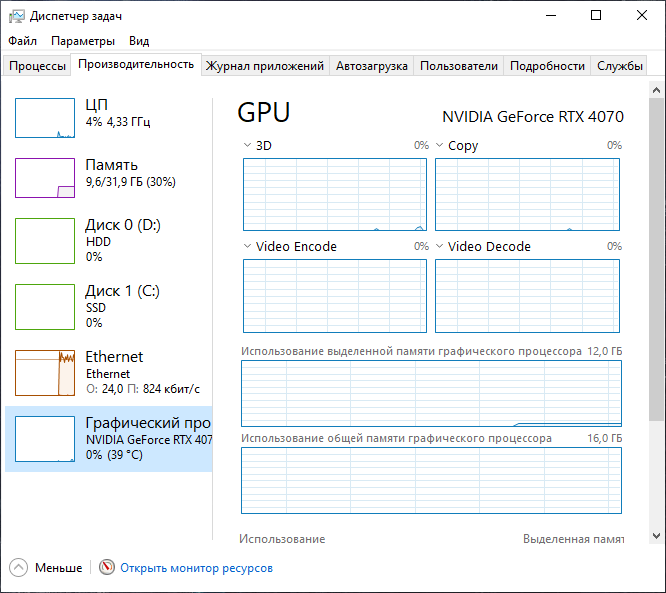This screenshot has width=666, height=593.
Task: Select the Ethernet network graph thumbnail
Action: tap(45, 372)
